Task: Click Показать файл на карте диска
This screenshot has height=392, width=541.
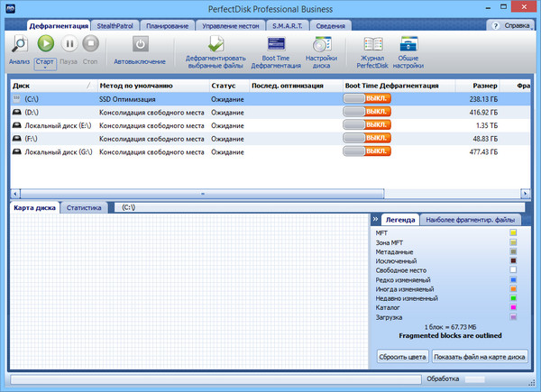Action: tap(480, 357)
